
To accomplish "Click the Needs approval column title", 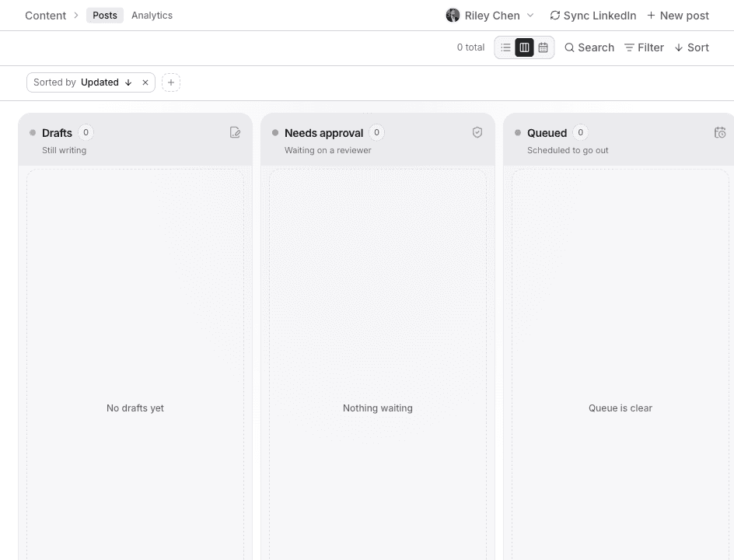I will [x=324, y=133].
